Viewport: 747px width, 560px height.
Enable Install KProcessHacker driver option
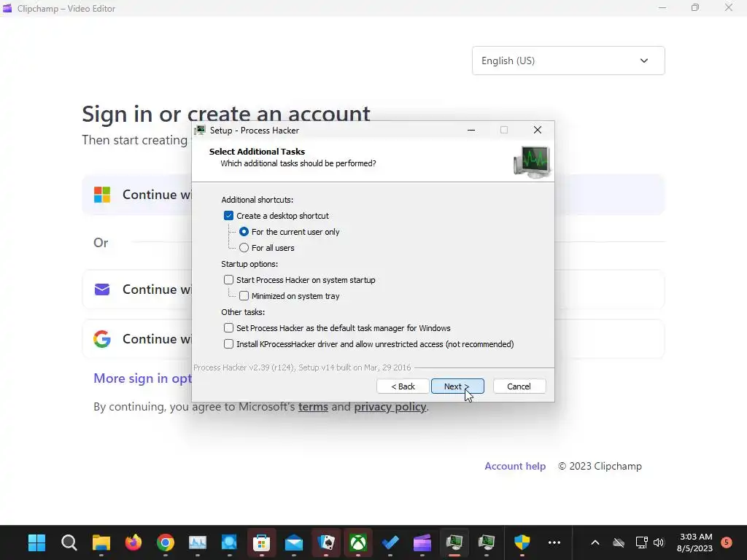tap(228, 344)
